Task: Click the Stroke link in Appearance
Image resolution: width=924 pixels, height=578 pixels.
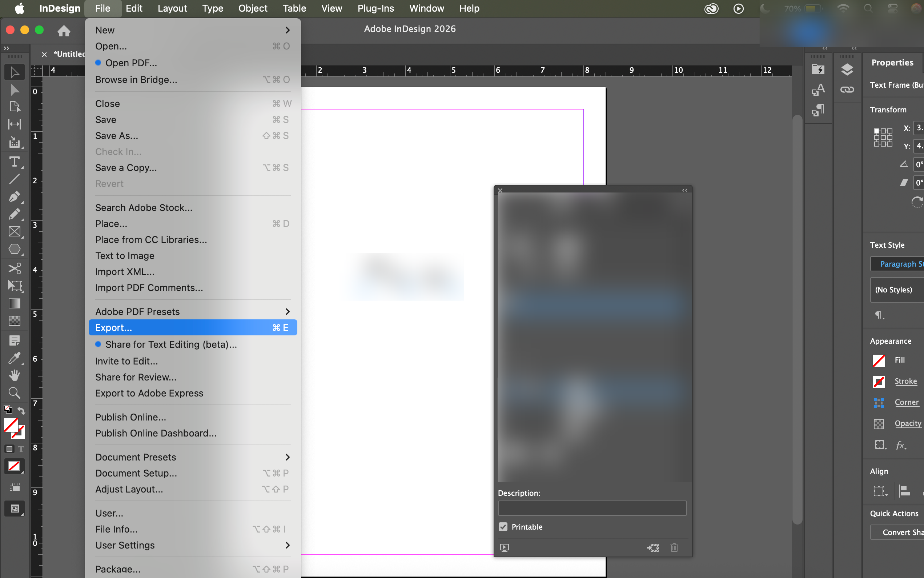Action: (x=905, y=381)
